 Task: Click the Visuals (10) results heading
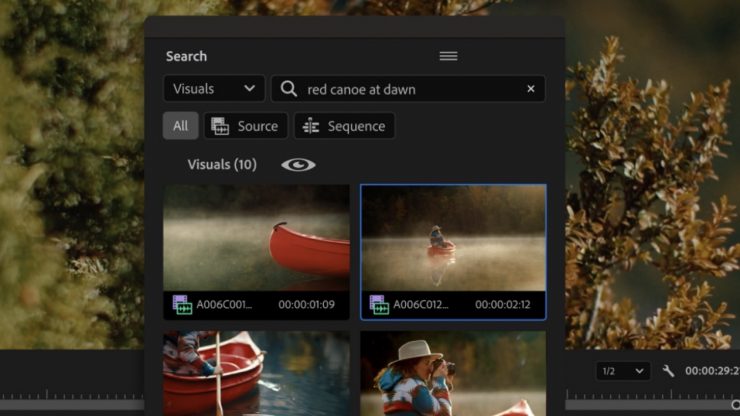pyautogui.click(x=222, y=165)
